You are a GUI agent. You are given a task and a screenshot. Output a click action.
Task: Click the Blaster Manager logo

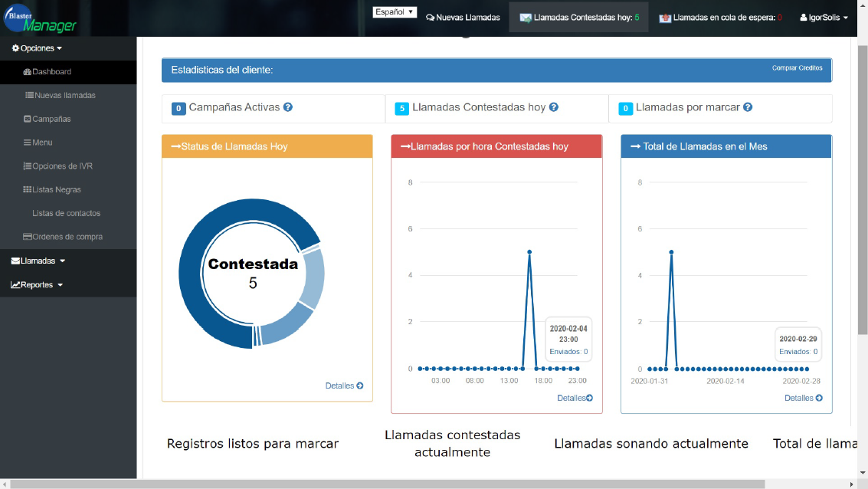click(x=40, y=18)
